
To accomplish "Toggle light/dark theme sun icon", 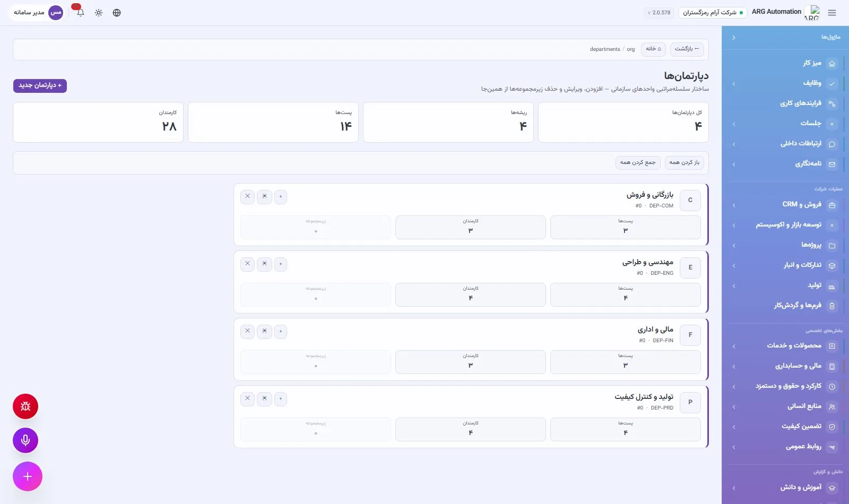I will pyautogui.click(x=99, y=13).
